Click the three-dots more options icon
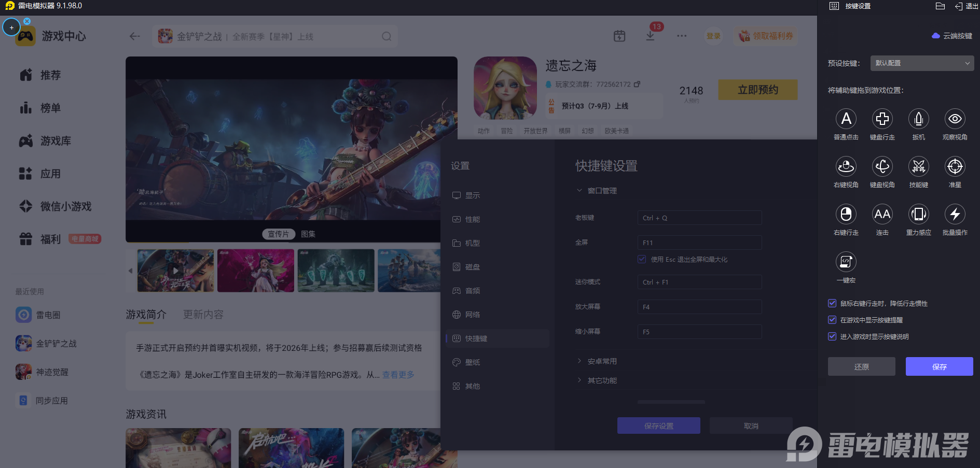This screenshot has height=468, width=980. (x=682, y=36)
